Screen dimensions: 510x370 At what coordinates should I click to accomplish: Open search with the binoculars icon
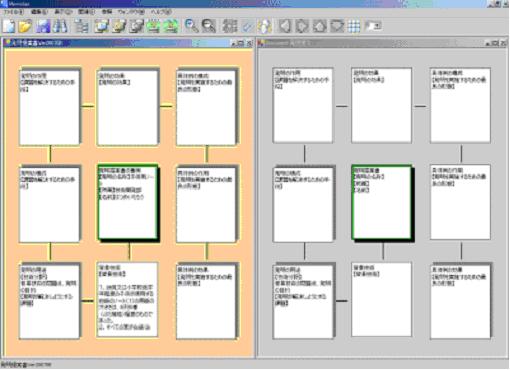(60, 26)
